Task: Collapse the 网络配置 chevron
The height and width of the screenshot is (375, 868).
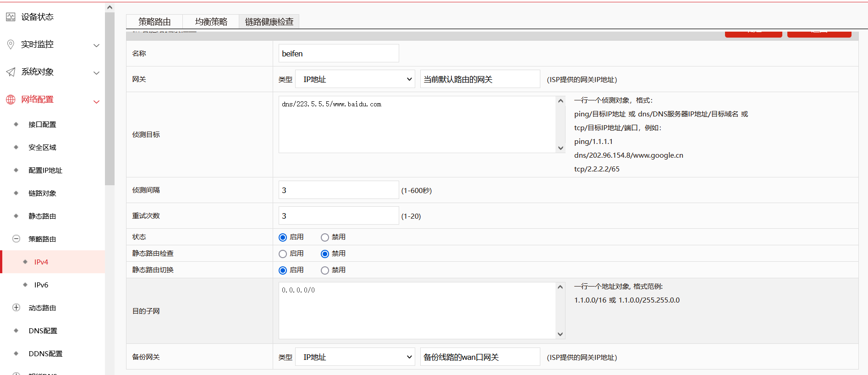Action: coord(96,101)
